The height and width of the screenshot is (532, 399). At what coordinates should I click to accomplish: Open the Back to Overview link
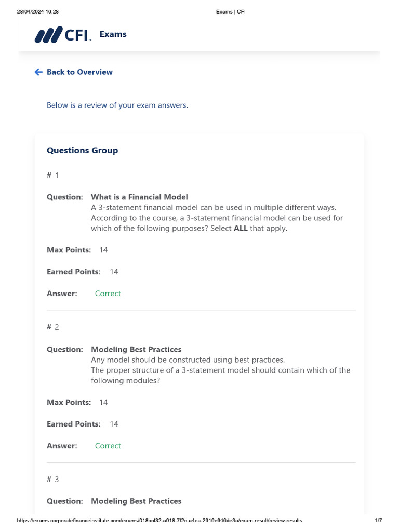coord(79,72)
